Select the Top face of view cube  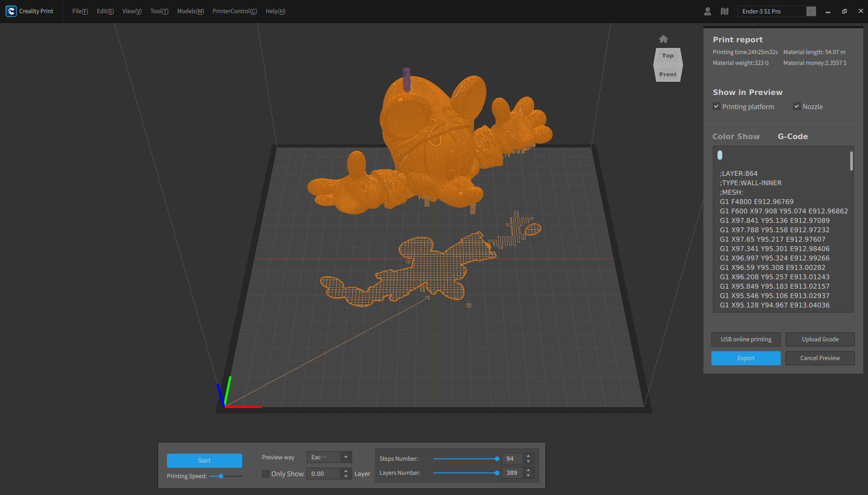[x=668, y=55]
